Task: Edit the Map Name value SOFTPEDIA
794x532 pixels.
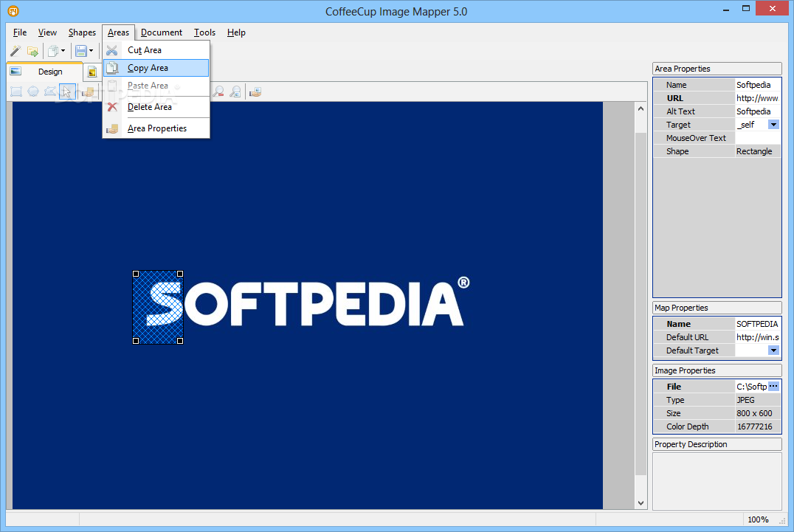Action: pos(758,324)
